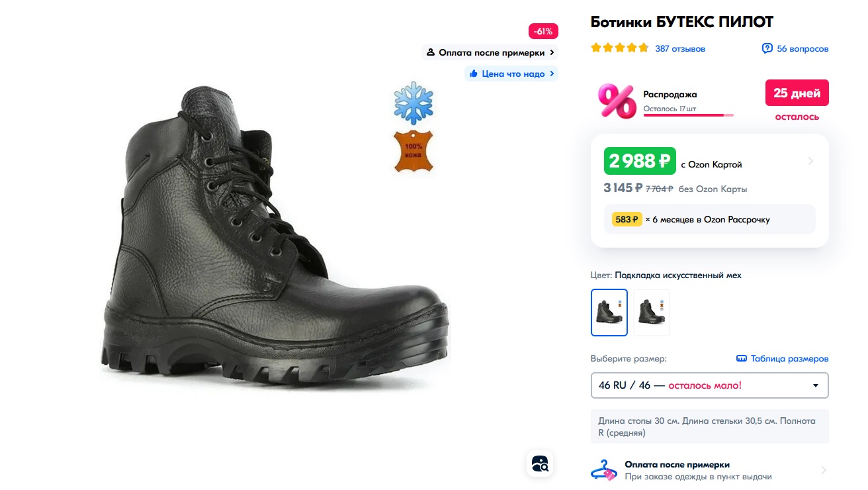This screenshot has height=490, width=868.
Task: Click the 583 ₽ Ozon Рассрочка installment offer
Action: click(710, 219)
